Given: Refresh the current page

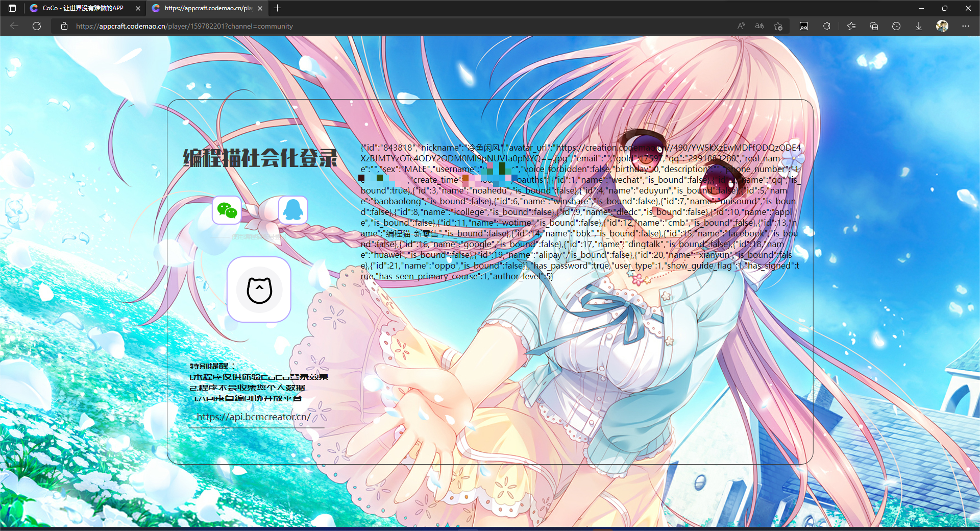Looking at the screenshot, I should pyautogui.click(x=37, y=26).
